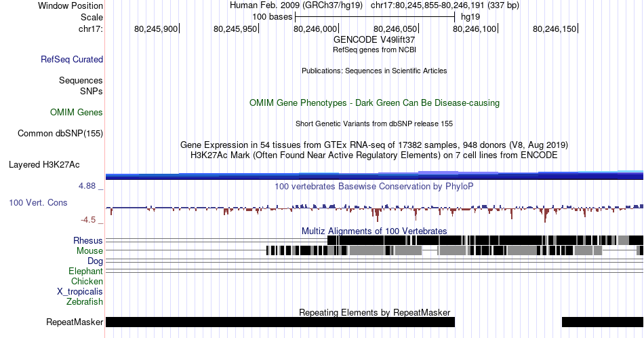Screen dimensions: 644x338
Task: Select the Mouse alignment row label
Action: [89, 250]
